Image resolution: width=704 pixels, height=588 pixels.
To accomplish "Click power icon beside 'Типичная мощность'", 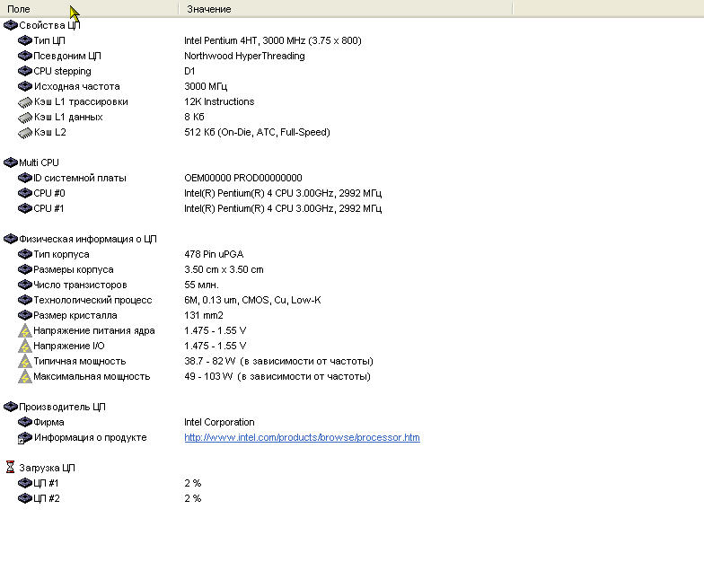I will point(25,361).
